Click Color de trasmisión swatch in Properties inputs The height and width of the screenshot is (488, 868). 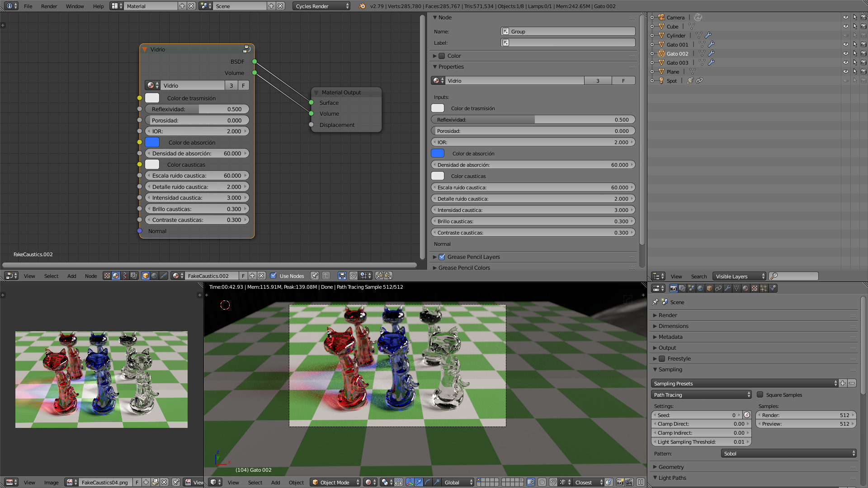coord(438,108)
